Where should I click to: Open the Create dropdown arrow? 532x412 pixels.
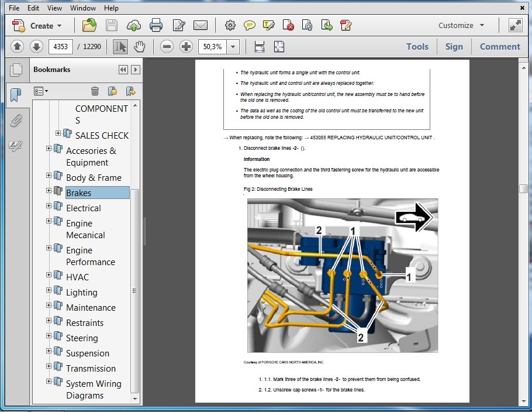60,26
